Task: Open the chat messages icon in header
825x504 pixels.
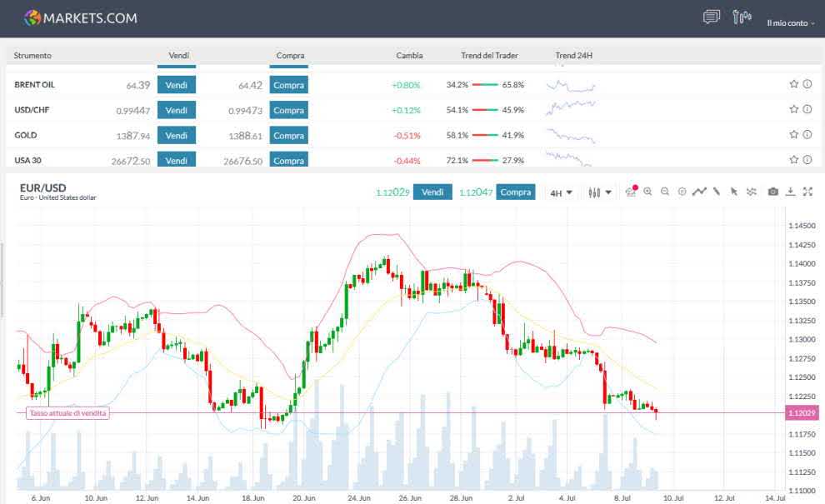Action: [711, 17]
